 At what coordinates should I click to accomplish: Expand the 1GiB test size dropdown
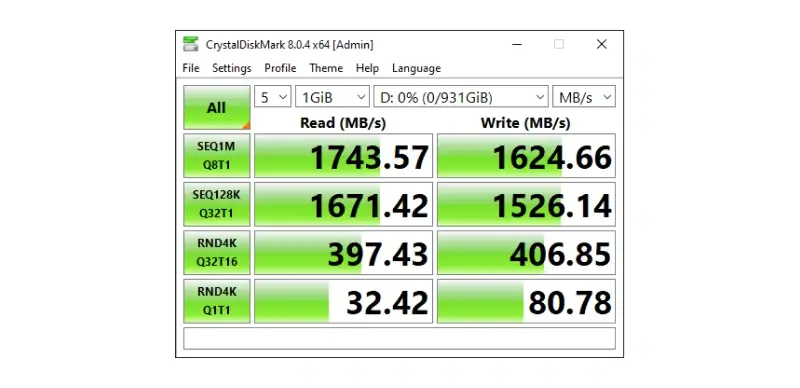[332, 97]
